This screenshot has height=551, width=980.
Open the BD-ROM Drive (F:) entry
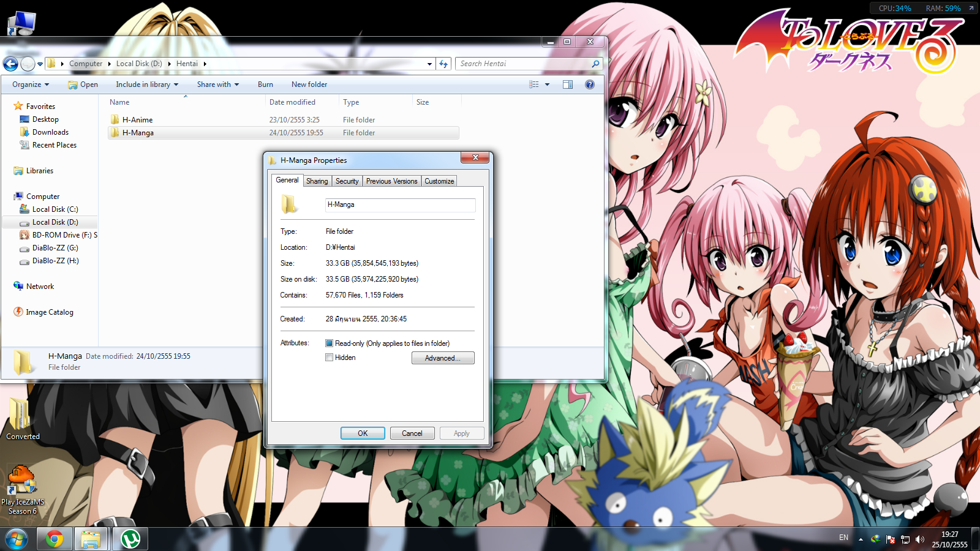tap(64, 235)
